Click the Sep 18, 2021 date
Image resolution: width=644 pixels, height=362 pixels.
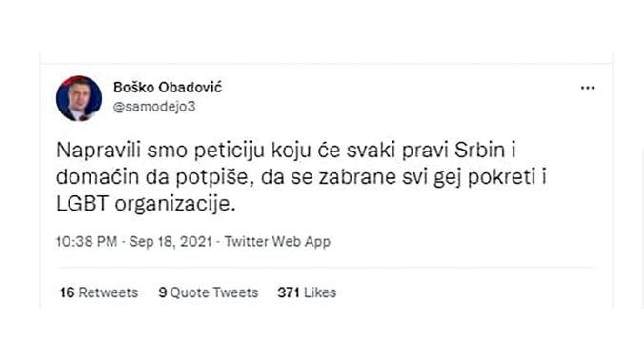pos(171,241)
